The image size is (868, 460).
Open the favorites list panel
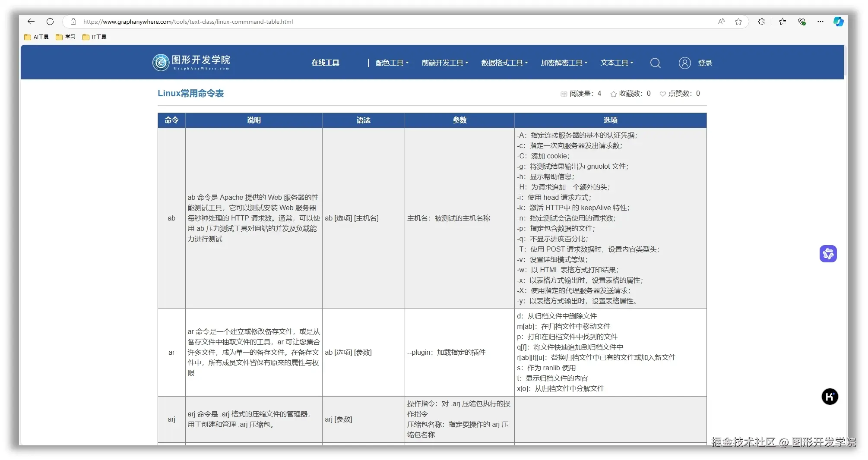(x=782, y=22)
